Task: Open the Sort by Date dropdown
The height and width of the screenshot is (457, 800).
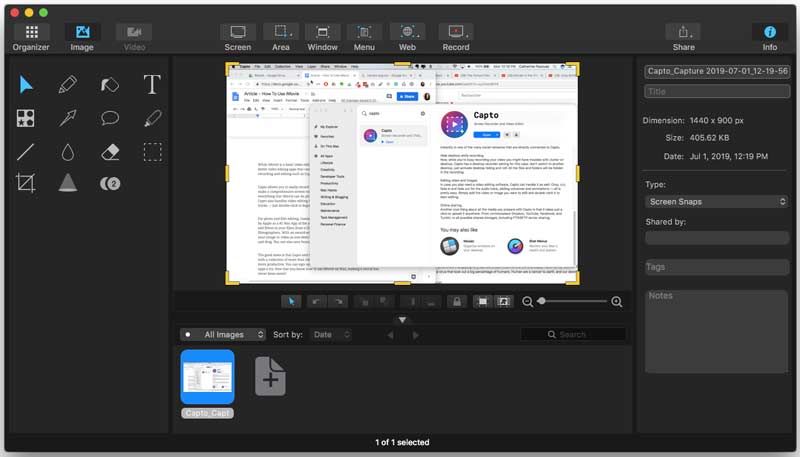Action: 331,335
